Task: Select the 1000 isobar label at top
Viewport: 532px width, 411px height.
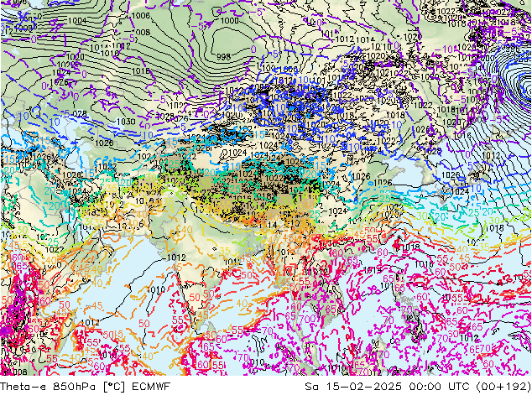Action: pos(229,21)
